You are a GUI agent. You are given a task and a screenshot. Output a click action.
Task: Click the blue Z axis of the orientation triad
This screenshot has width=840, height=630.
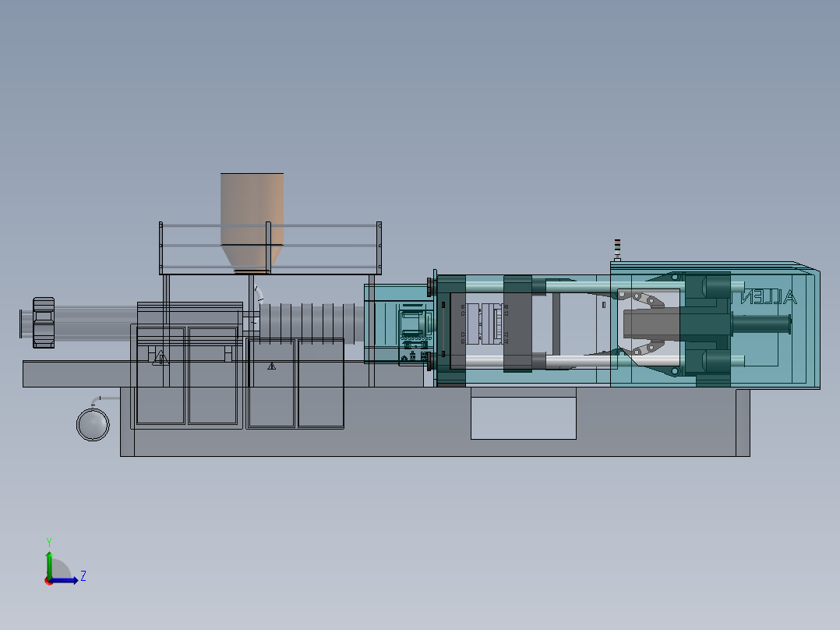point(64,579)
